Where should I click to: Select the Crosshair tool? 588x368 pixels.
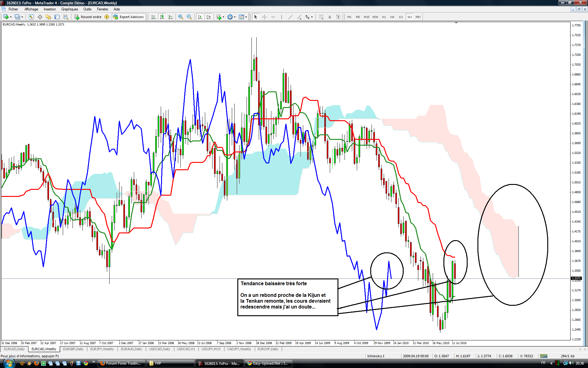point(265,17)
